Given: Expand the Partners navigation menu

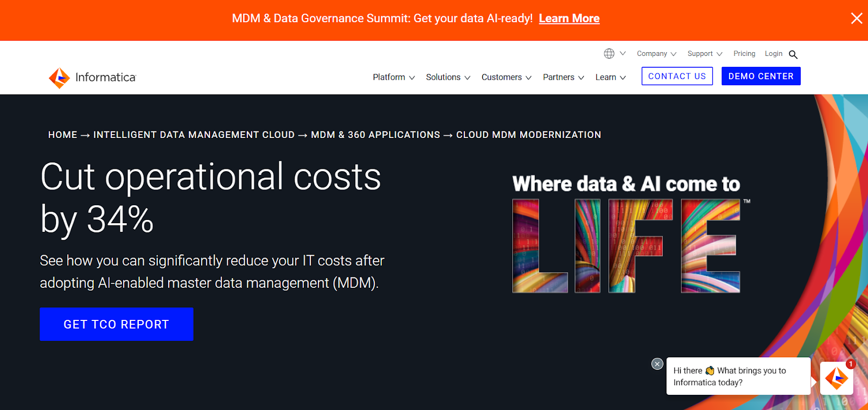Looking at the screenshot, I should (x=564, y=77).
